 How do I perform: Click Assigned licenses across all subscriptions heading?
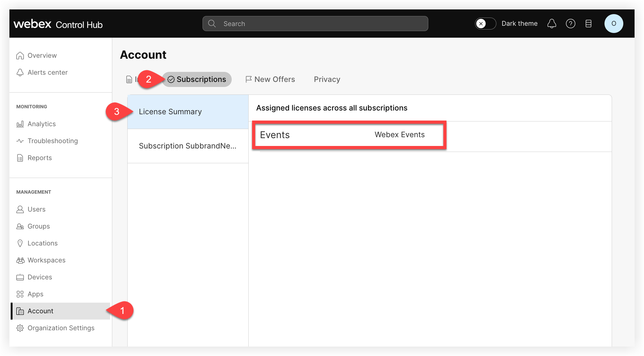point(332,108)
